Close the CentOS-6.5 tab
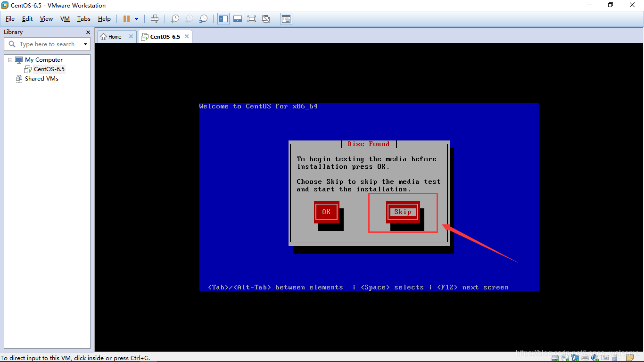The width and height of the screenshot is (644, 362). (x=187, y=36)
